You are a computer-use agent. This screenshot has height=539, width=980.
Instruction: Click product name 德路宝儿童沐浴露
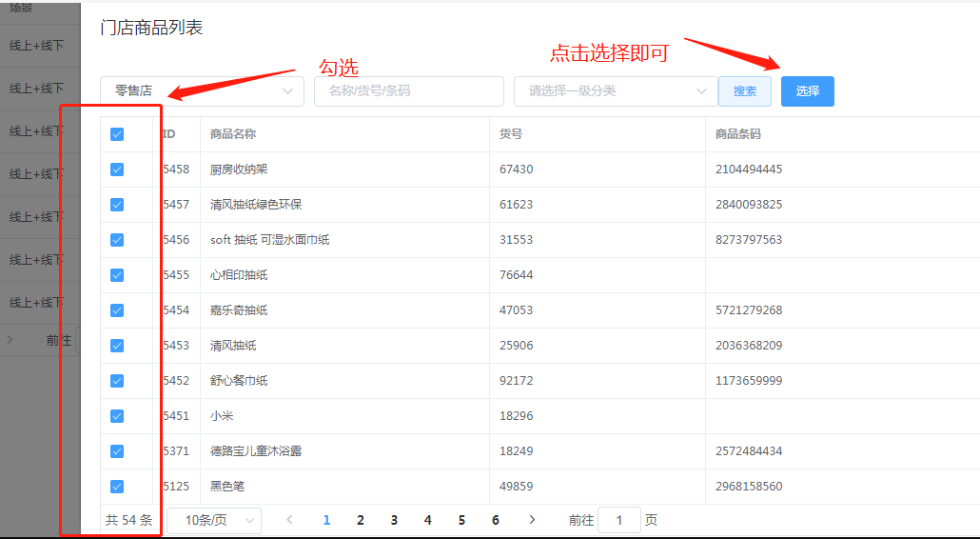(256, 450)
